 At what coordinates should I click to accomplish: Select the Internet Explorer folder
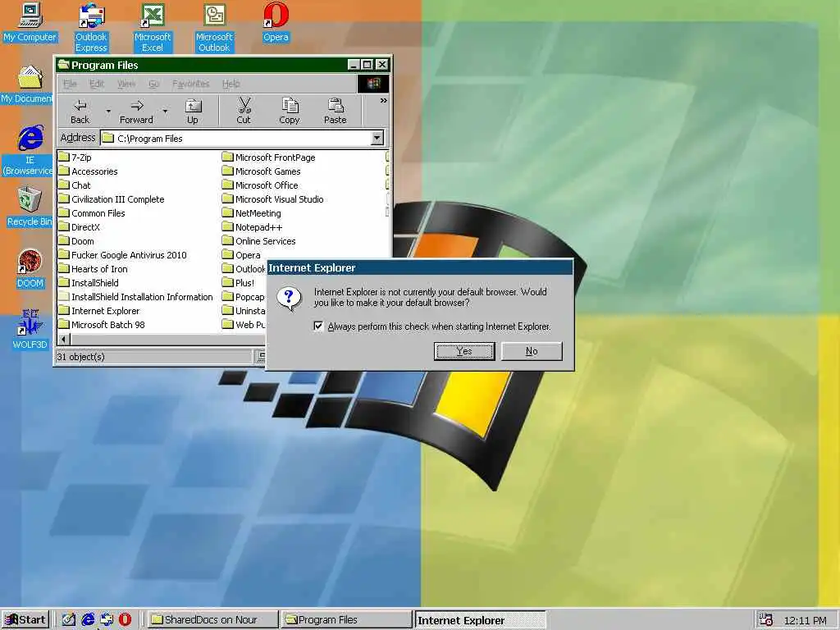[99, 311]
